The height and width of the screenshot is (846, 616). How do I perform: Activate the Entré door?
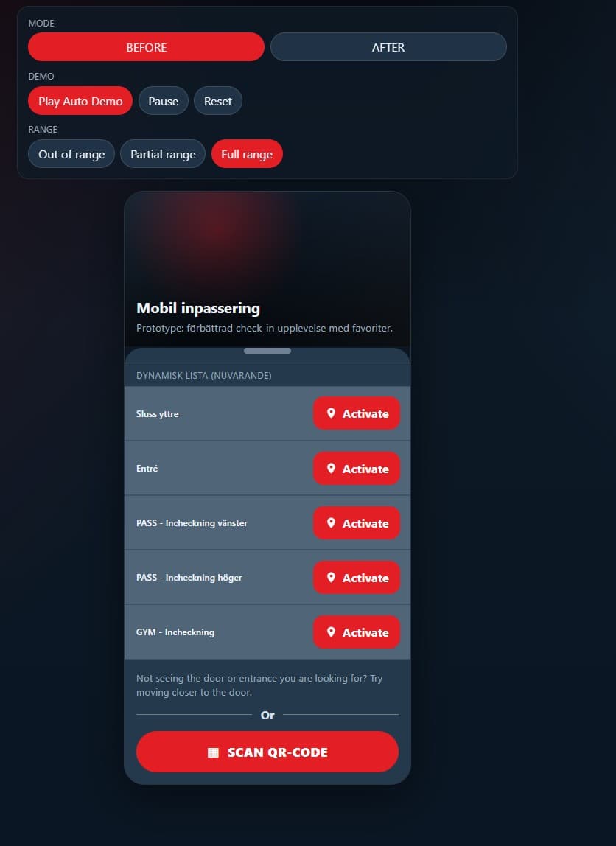coord(357,469)
